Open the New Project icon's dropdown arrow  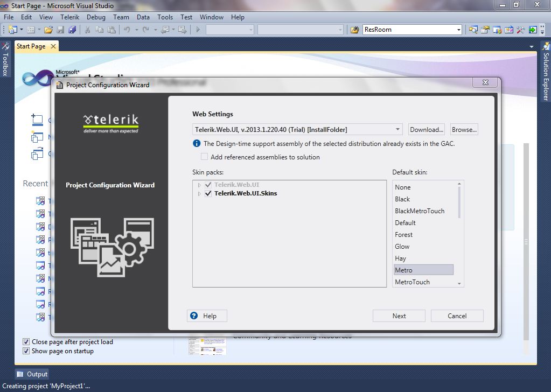[21, 30]
